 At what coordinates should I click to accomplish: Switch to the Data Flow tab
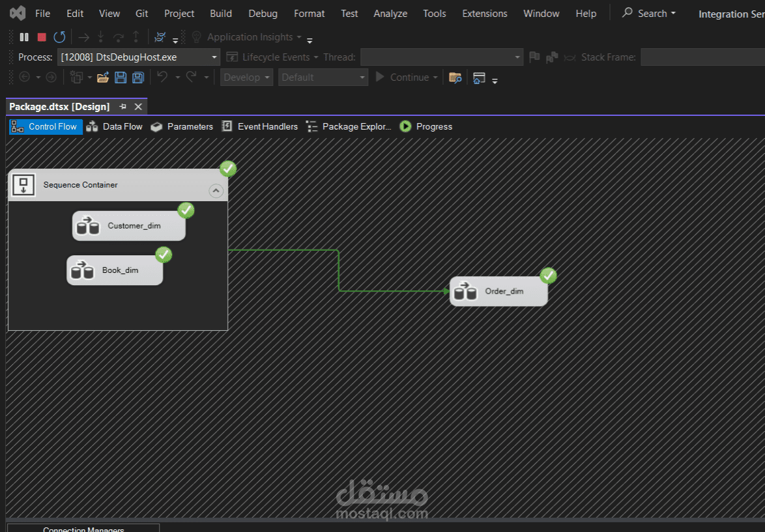[114, 127]
